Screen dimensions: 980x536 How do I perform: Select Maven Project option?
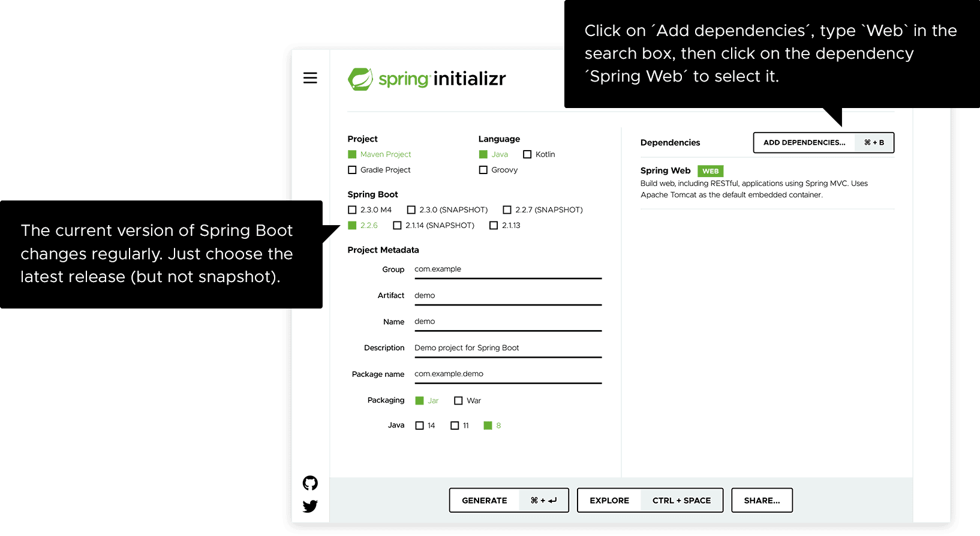pos(380,154)
